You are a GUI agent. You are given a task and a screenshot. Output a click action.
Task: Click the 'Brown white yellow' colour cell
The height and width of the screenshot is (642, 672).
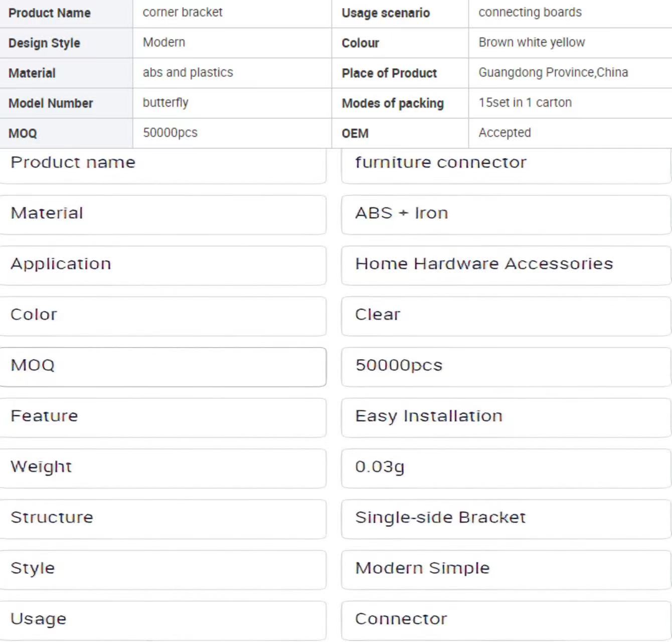click(x=570, y=43)
